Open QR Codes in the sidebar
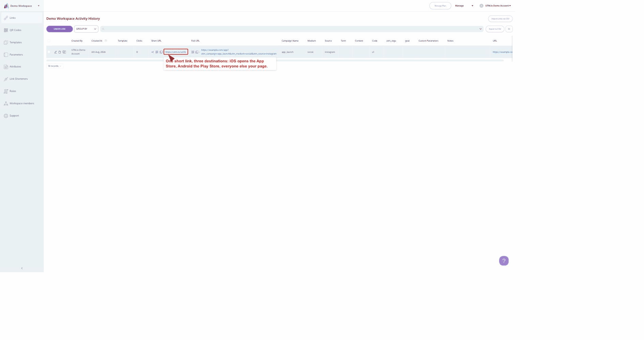This screenshot has height=340, width=644. [x=22, y=30]
